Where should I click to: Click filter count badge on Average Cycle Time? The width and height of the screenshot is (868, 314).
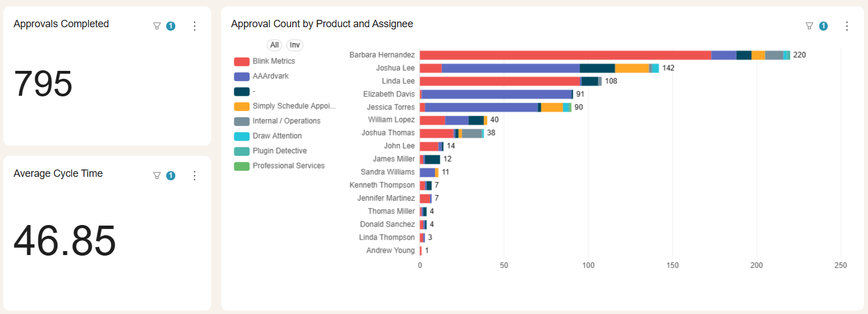point(171,176)
